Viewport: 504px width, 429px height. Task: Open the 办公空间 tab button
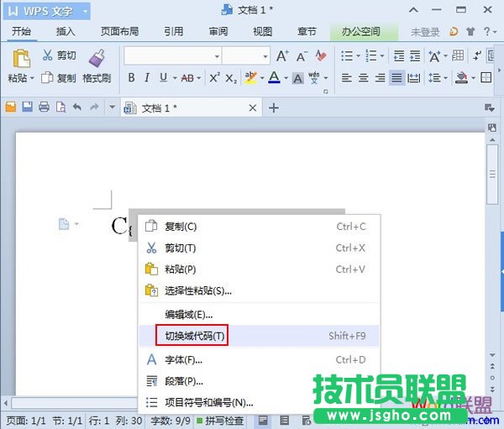[x=360, y=32]
